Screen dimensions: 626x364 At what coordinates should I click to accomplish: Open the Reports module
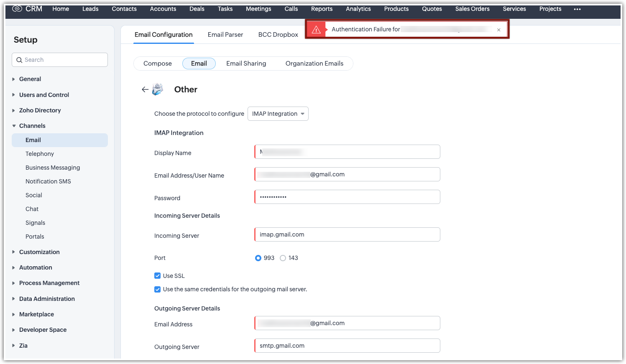coord(322,9)
